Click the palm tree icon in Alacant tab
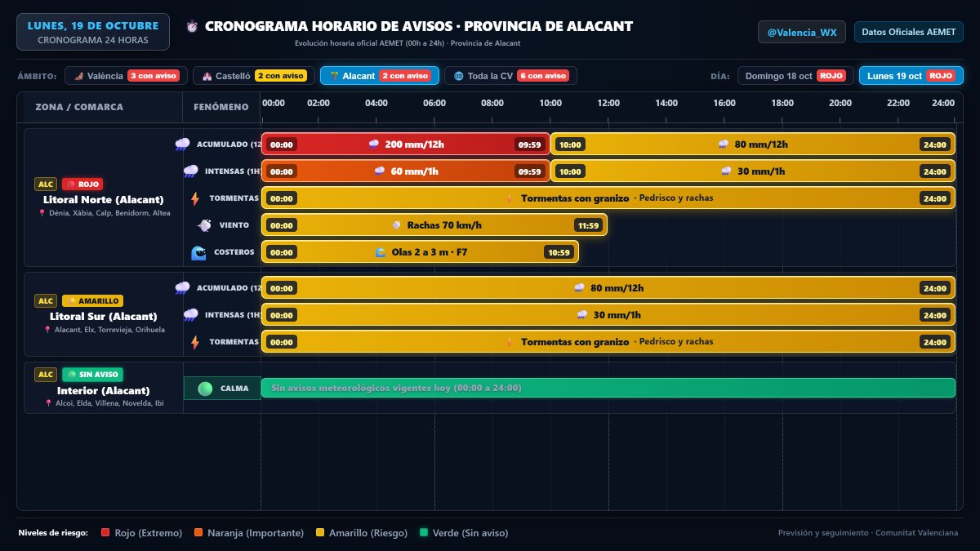This screenshot has width=980, height=551. pyautogui.click(x=333, y=76)
